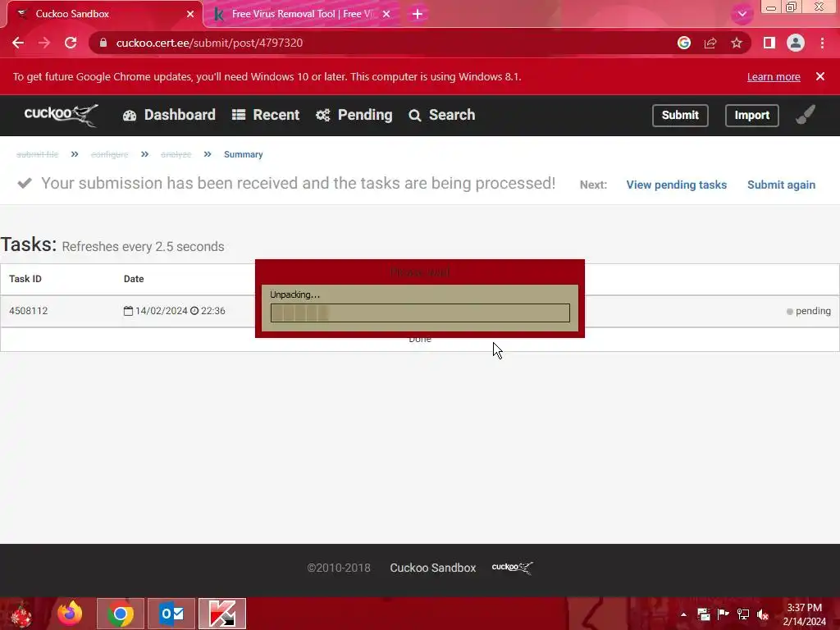Dismiss the Chrome update banner

click(x=820, y=76)
